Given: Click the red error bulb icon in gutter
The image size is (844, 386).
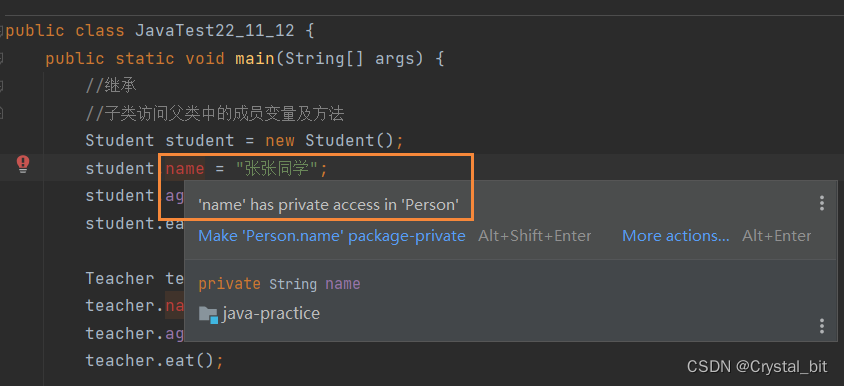Looking at the screenshot, I should click(x=23, y=164).
